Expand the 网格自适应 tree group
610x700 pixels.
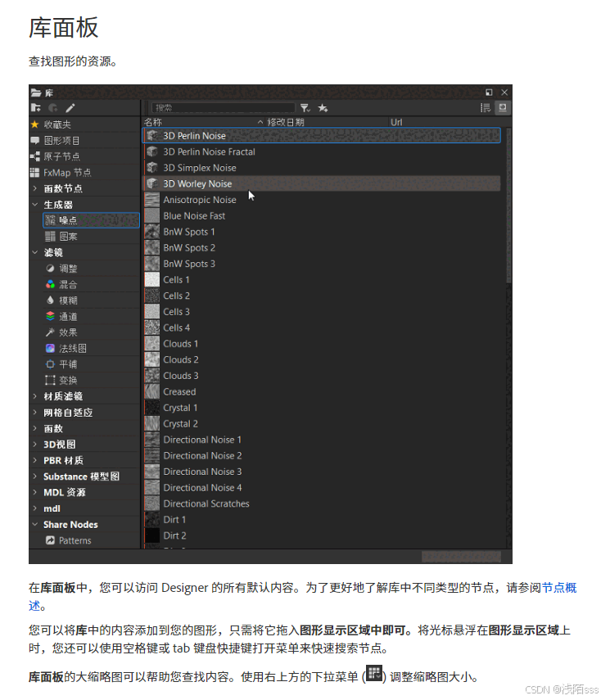point(35,412)
